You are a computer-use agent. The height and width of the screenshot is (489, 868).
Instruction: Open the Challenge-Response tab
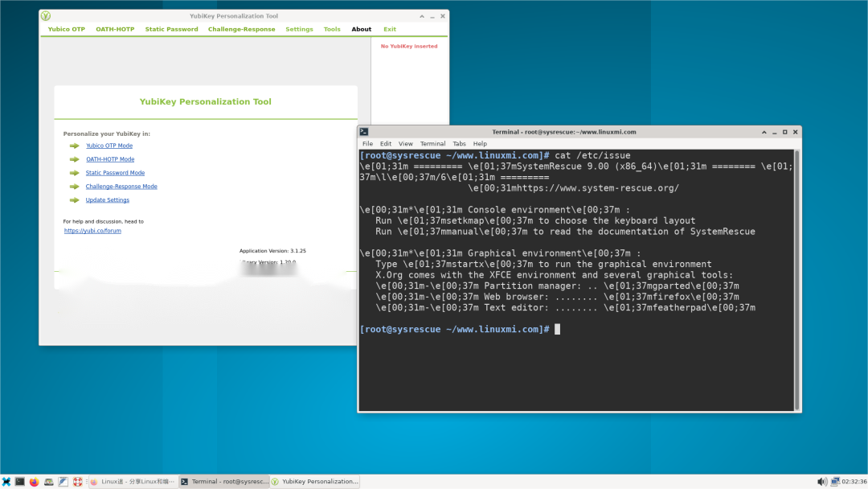point(241,29)
